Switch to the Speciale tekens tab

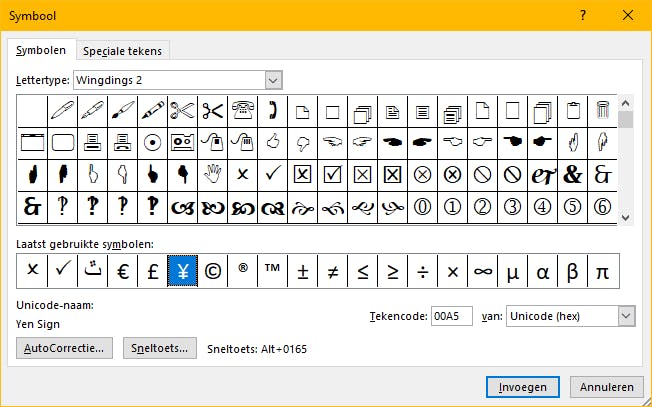coord(123,51)
